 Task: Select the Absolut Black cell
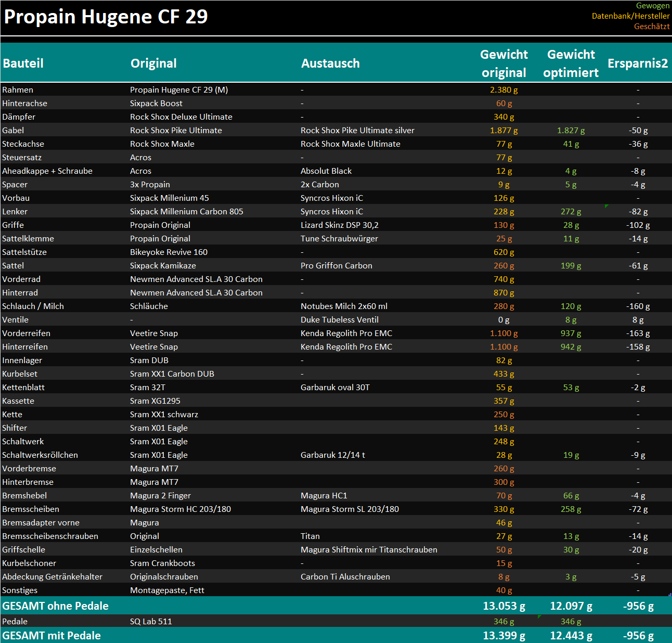click(326, 171)
